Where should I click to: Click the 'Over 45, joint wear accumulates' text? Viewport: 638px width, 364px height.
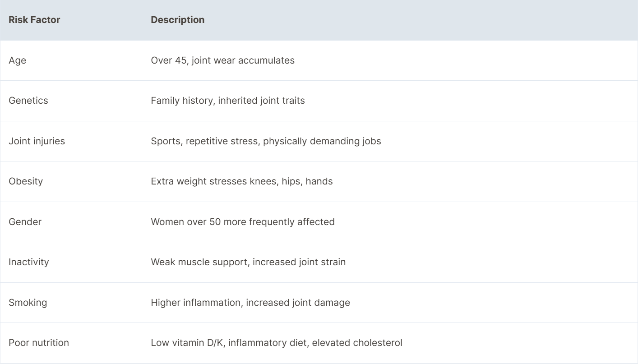[x=222, y=60]
